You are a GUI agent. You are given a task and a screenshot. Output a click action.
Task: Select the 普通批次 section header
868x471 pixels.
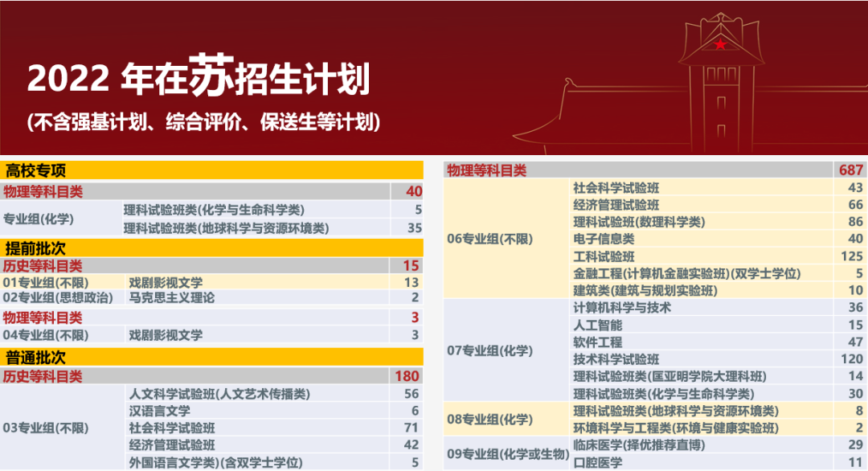tap(35, 357)
